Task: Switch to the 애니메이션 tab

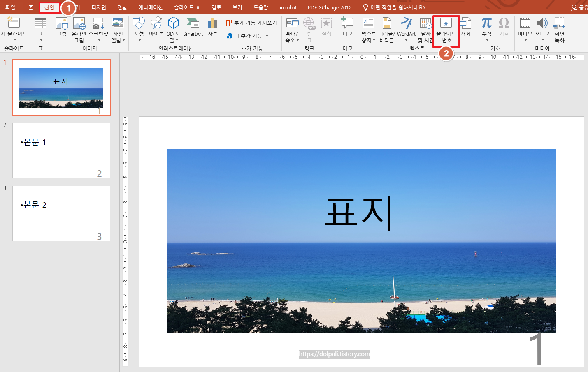Action: [x=151, y=7]
